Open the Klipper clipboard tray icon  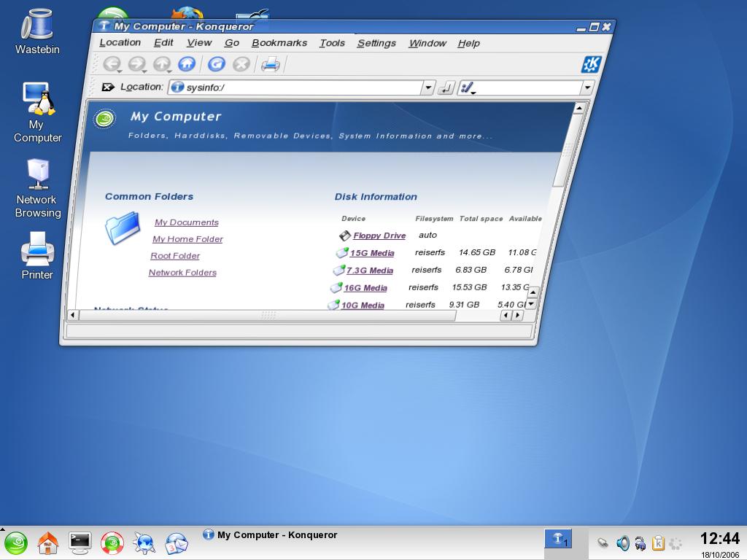click(658, 542)
